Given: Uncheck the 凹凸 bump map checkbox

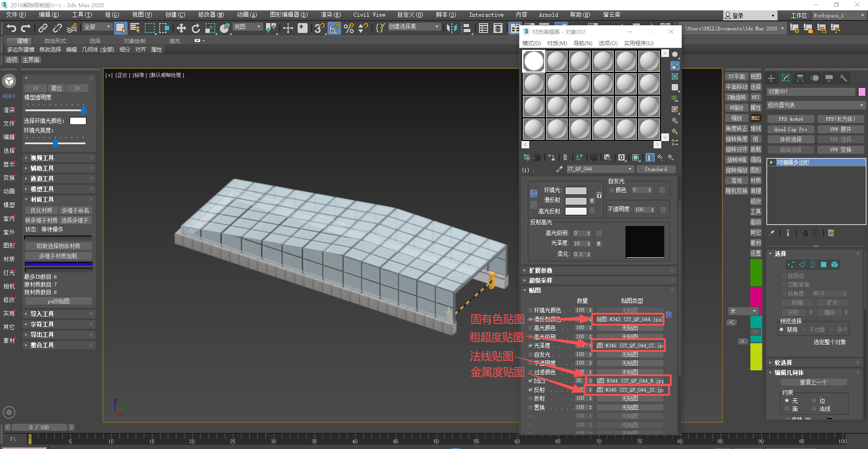Looking at the screenshot, I should [531, 381].
